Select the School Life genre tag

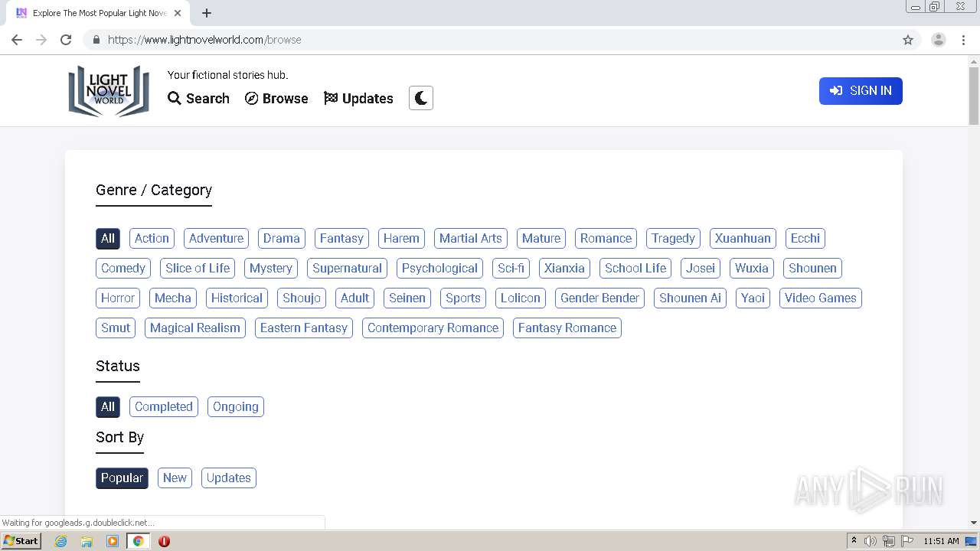coord(635,268)
